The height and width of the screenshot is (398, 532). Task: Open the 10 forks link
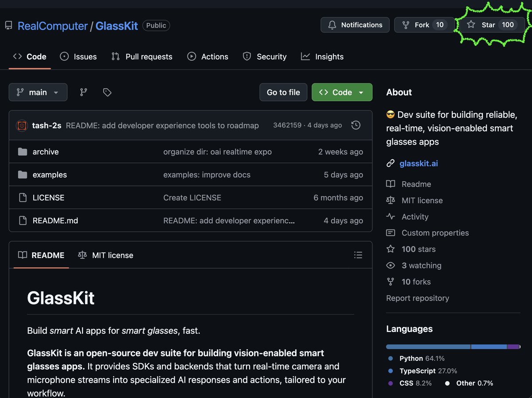(x=416, y=282)
